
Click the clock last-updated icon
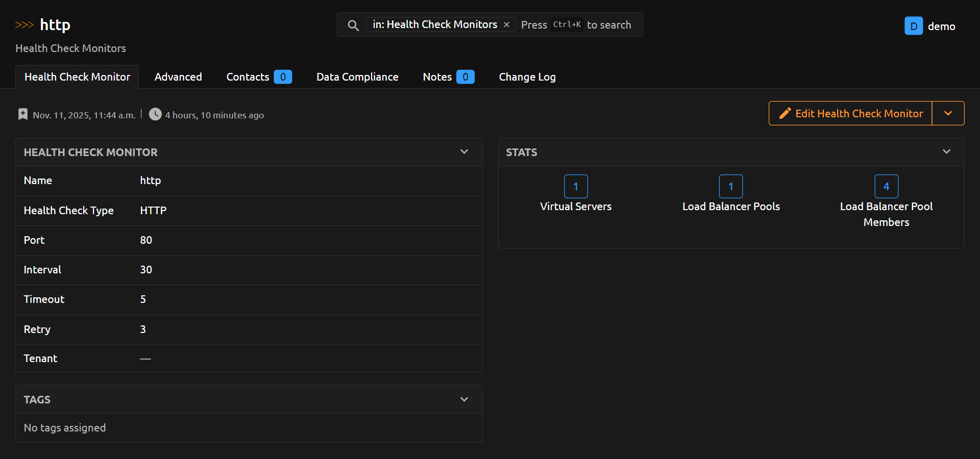[155, 114]
